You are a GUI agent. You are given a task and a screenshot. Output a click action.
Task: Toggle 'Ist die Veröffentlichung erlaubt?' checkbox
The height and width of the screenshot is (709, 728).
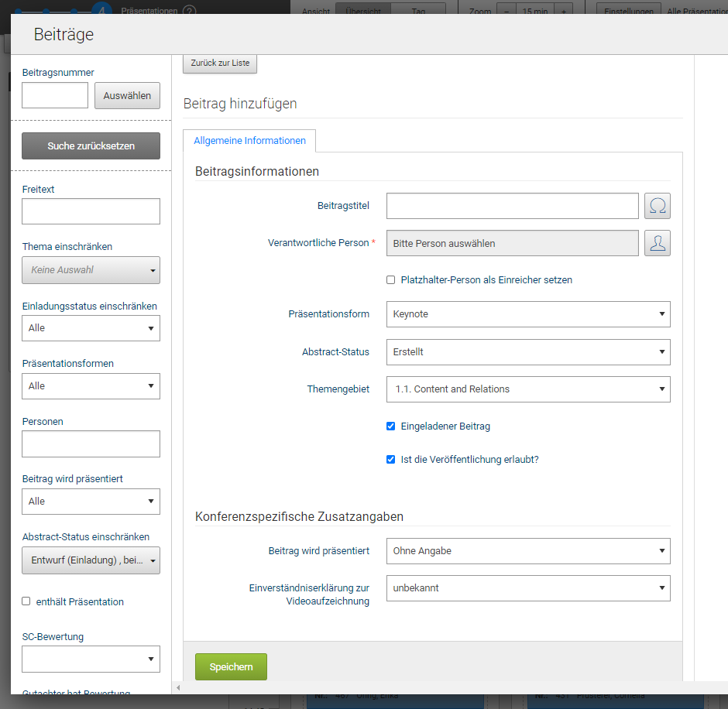tap(391, 460)
